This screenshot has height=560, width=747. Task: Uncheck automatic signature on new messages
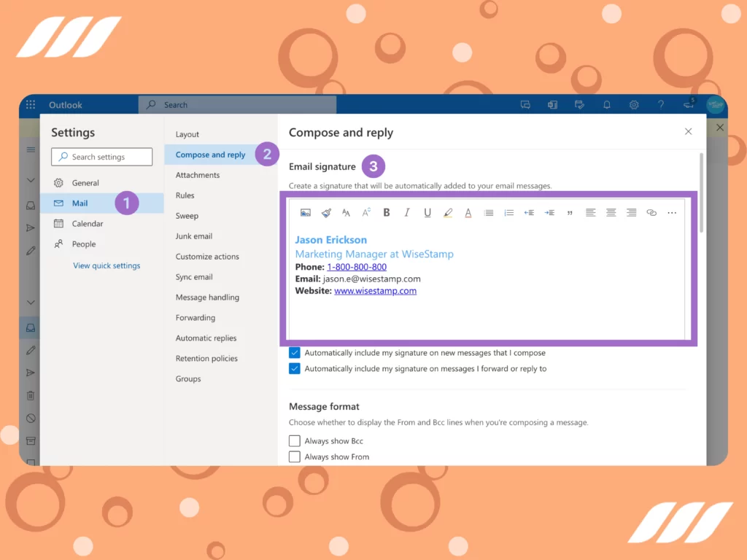pos(295,352)
